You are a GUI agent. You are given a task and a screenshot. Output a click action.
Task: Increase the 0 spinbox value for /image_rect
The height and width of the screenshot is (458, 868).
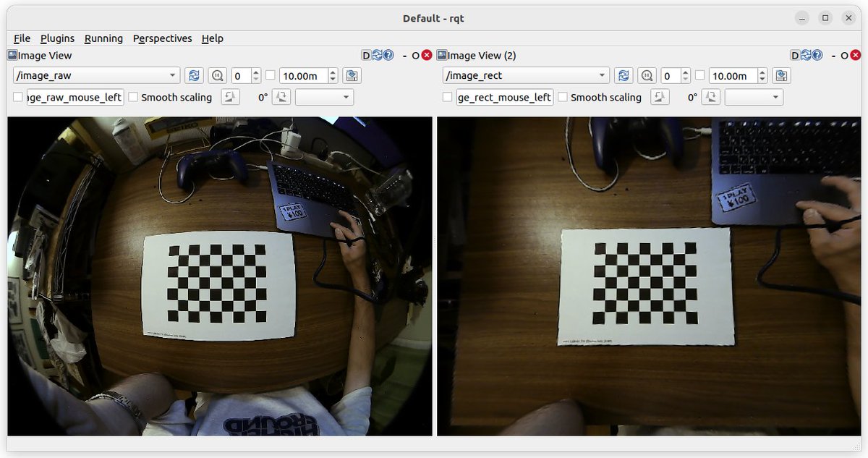coord(686,72)
